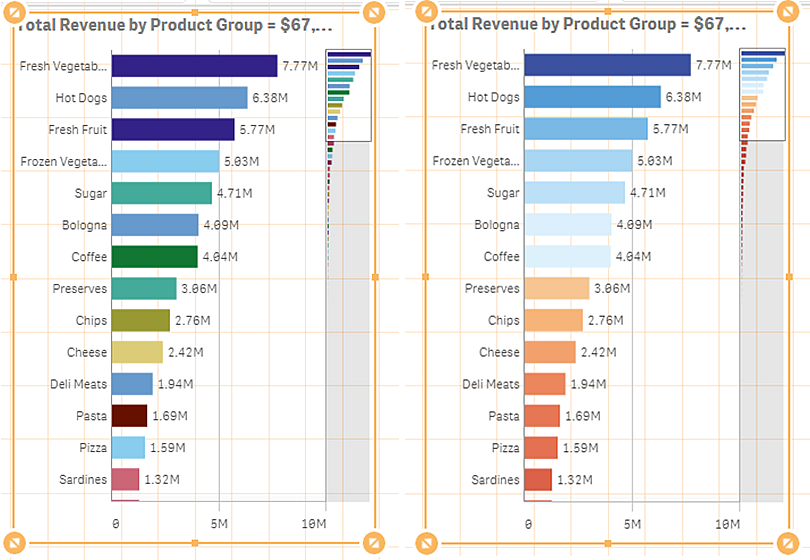This screenshot has width=810, height=560.
Task: Click Coffee label in right chart
Action: (x=502, y=257)
